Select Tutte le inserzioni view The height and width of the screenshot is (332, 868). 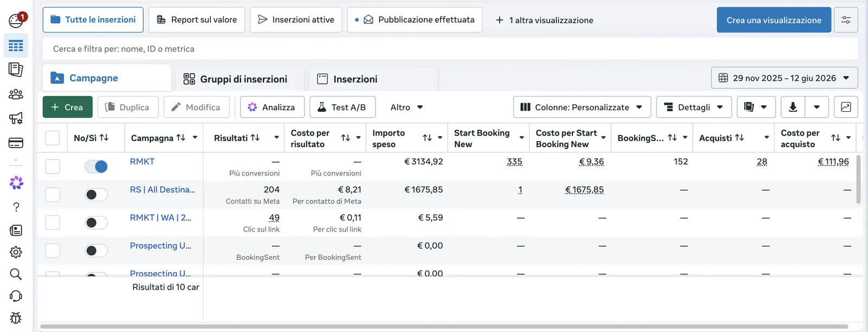pos(93,20)
